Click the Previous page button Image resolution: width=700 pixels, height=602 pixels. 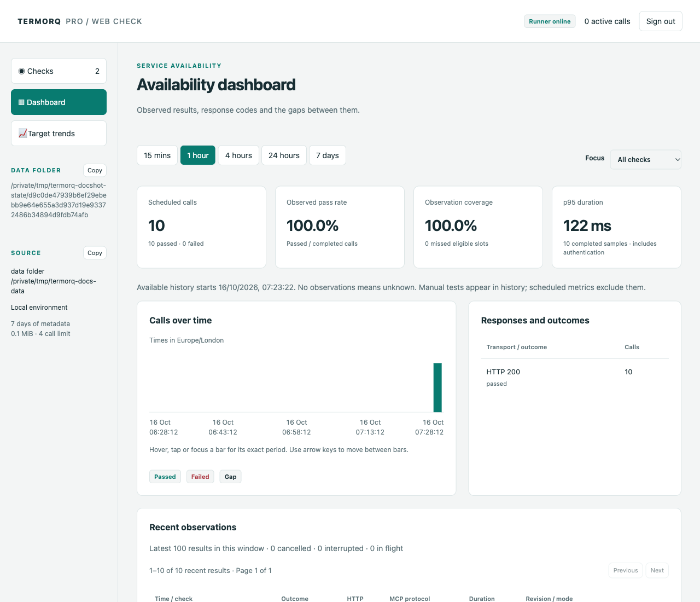626,570
